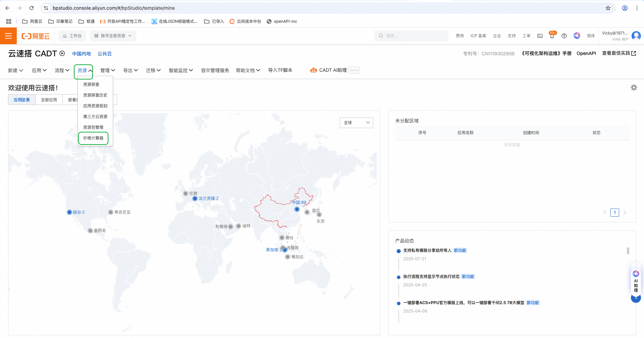Click the 首尔 map marker

[x=307, y=212]
